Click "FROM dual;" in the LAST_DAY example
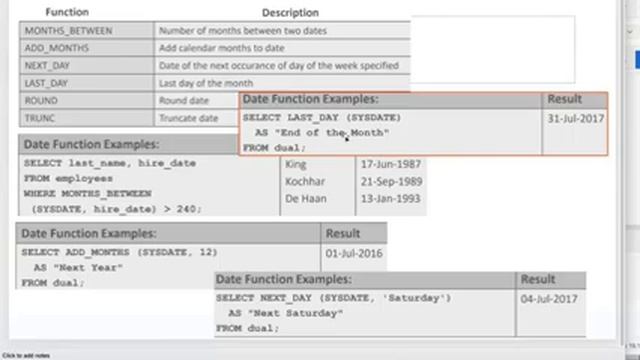This screenshot has width=640, height=360. pyautogui.click(x=274, y=148)
